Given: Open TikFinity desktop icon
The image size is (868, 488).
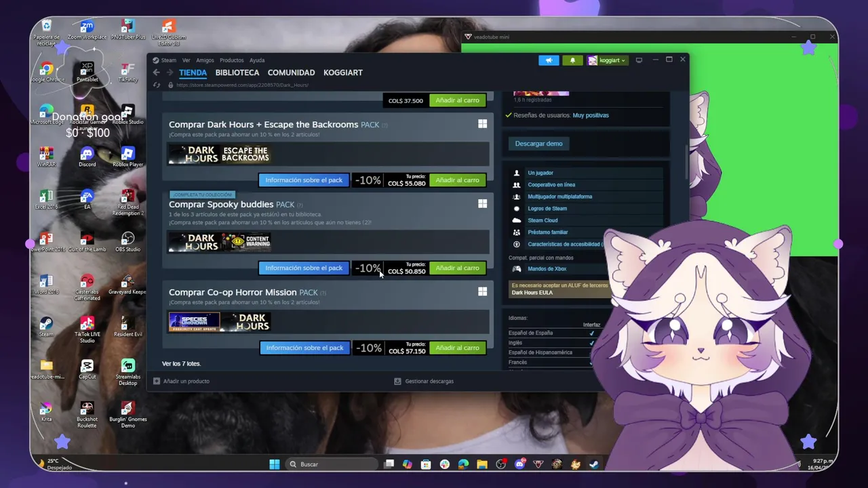Looking at the screenshot, I should (x=127, y=73).
